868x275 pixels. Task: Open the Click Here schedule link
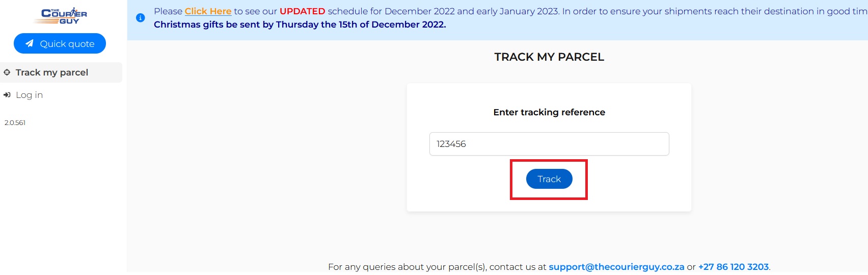tap(208, 11)
